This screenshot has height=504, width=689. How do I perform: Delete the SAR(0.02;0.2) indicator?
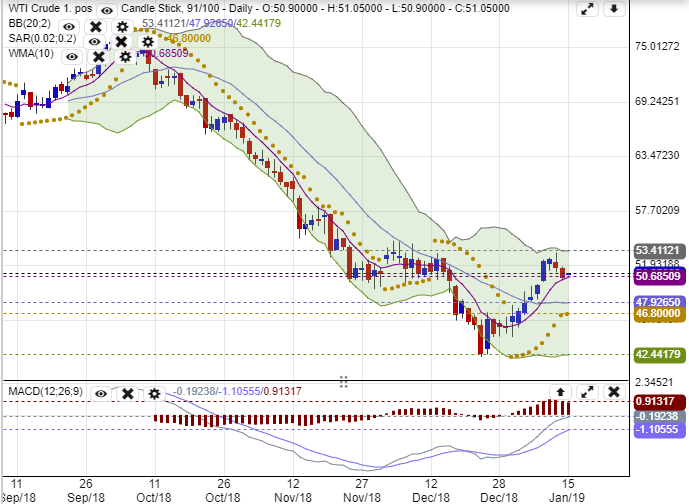click(120, 42)
